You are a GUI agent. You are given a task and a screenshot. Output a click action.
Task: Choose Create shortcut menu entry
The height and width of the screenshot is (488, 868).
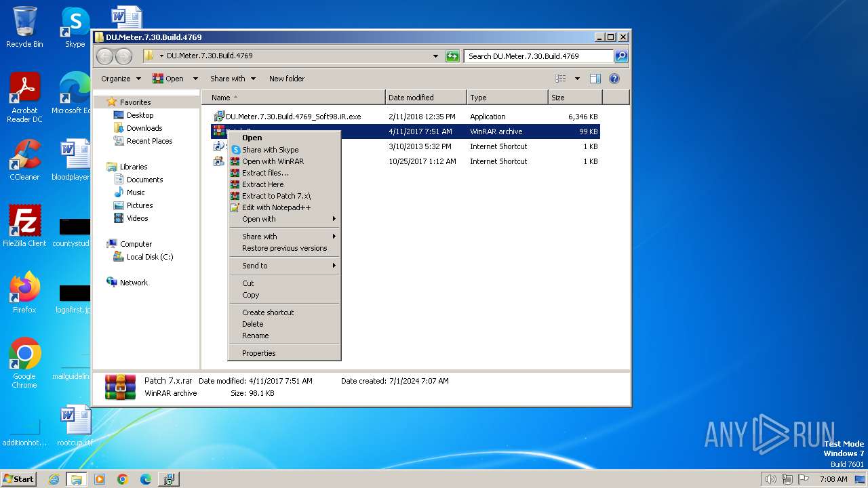click(284, 312)
